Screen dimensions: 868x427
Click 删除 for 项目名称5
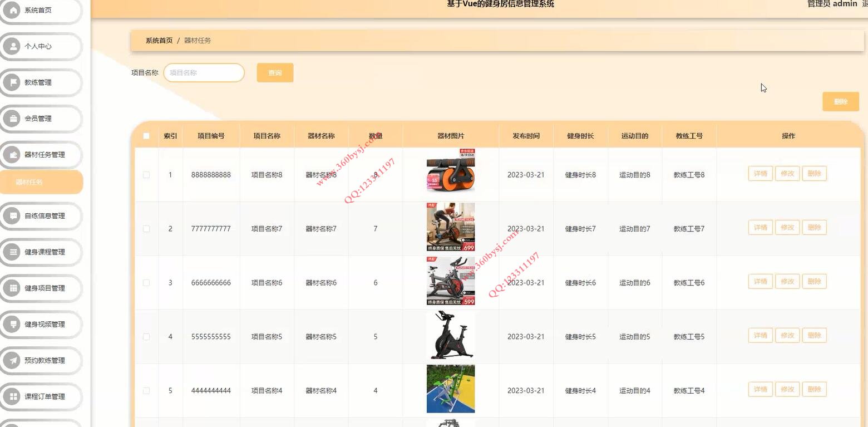pyautogui.click(x=814, y=336)
